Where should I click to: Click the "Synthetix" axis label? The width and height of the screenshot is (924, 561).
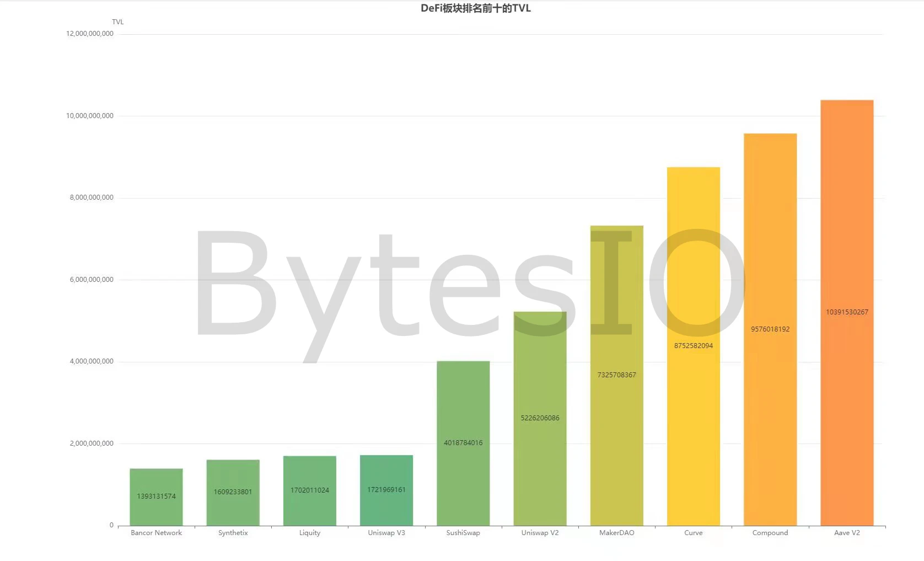point(233,533)
